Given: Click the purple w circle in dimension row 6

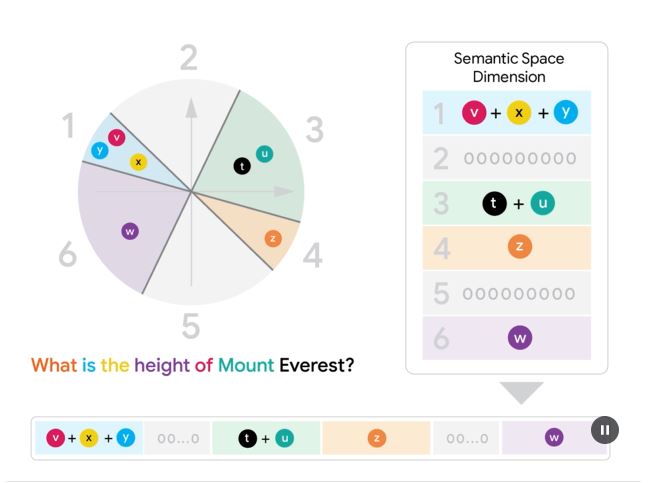Looking at the screenshot, I should [x=520, y=338].
